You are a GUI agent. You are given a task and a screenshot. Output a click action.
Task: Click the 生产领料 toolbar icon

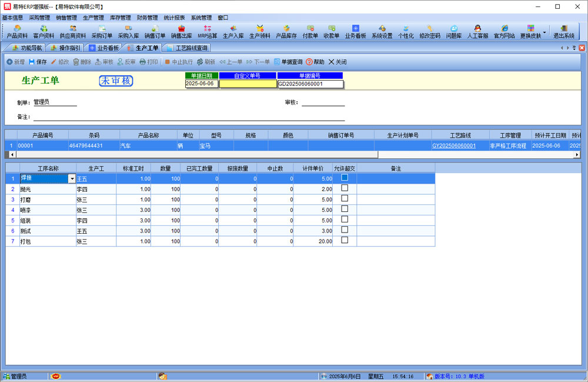tap(259, 31)
